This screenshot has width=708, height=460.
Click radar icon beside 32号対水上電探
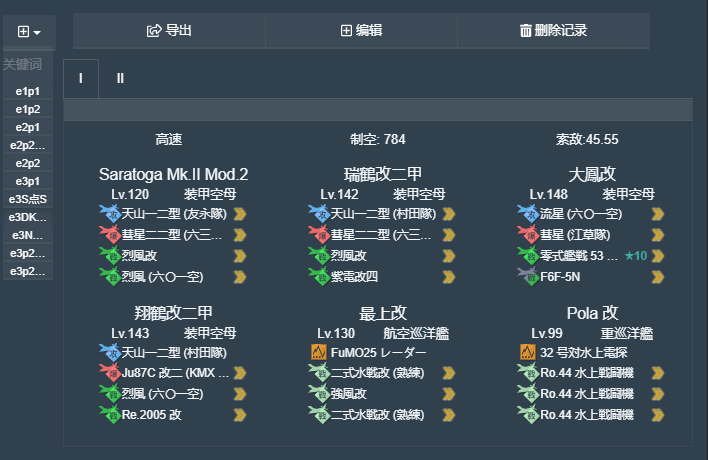point(528,352)
